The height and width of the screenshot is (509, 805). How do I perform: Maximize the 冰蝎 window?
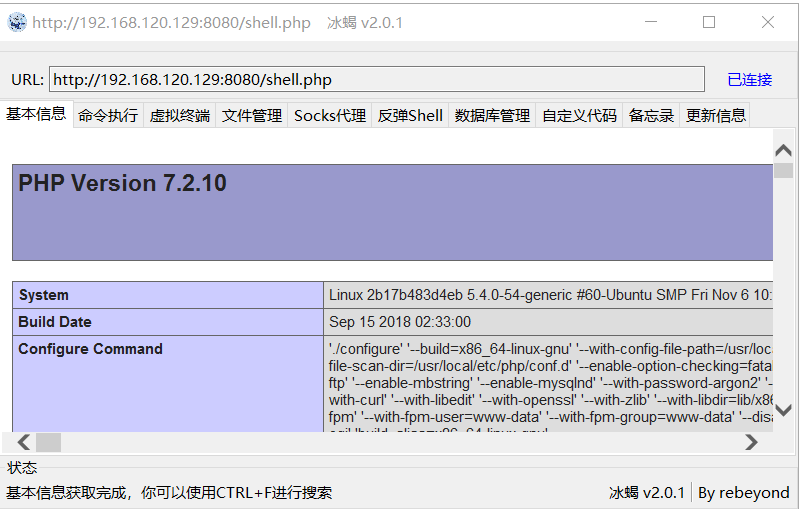[x=709, y=22]
